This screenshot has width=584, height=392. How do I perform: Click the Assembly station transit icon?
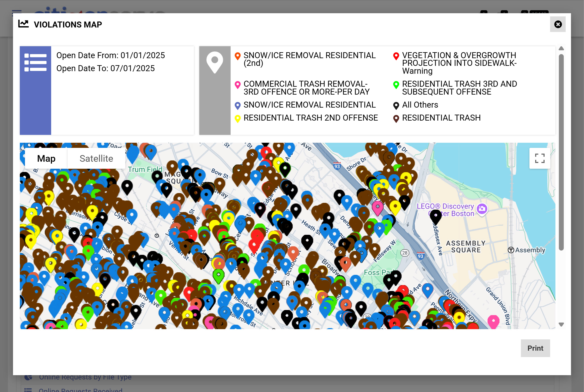511,250
